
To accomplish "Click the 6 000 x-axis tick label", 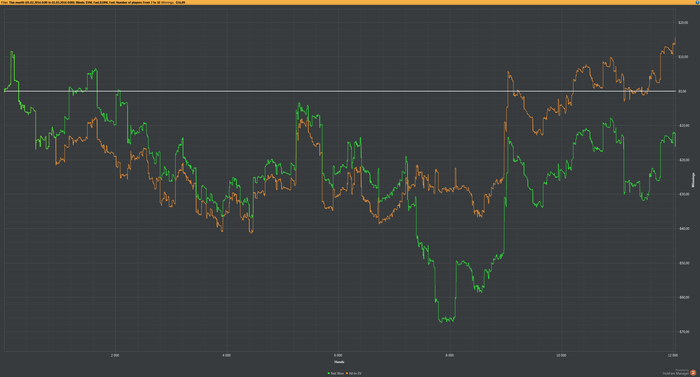I will 338,356.
